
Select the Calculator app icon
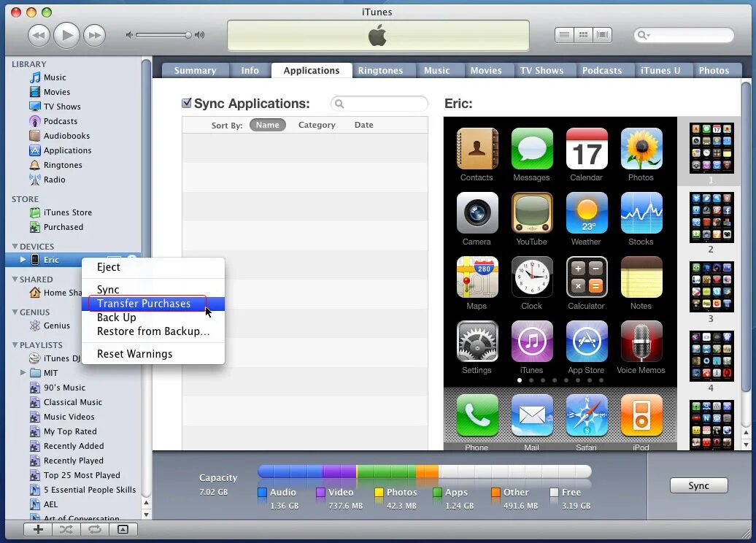point(587,277)
